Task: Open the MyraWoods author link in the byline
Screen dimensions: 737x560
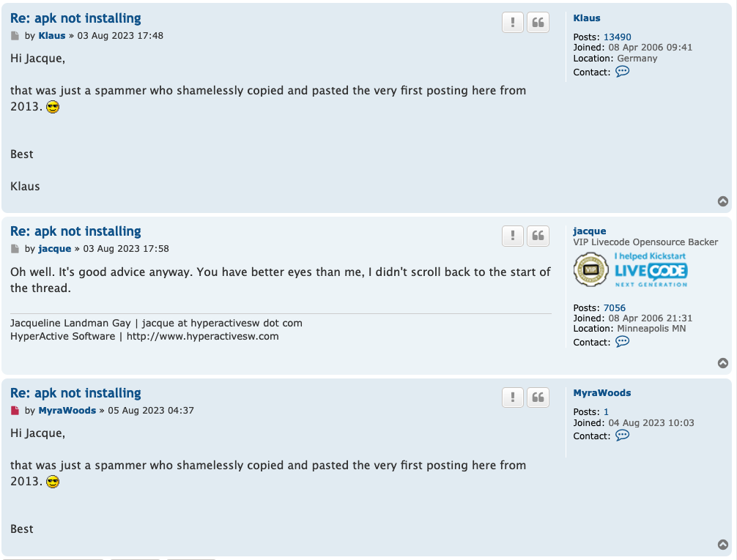Action: (x=67, y=411)
